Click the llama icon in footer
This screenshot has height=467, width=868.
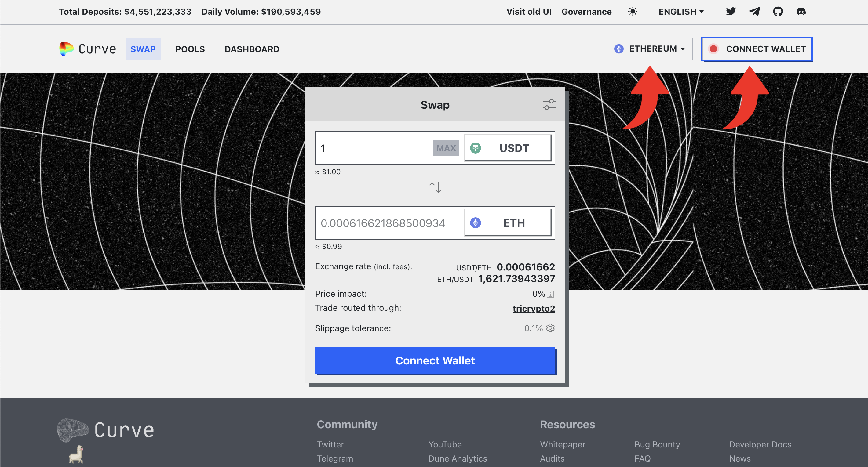tap(76, 454)
